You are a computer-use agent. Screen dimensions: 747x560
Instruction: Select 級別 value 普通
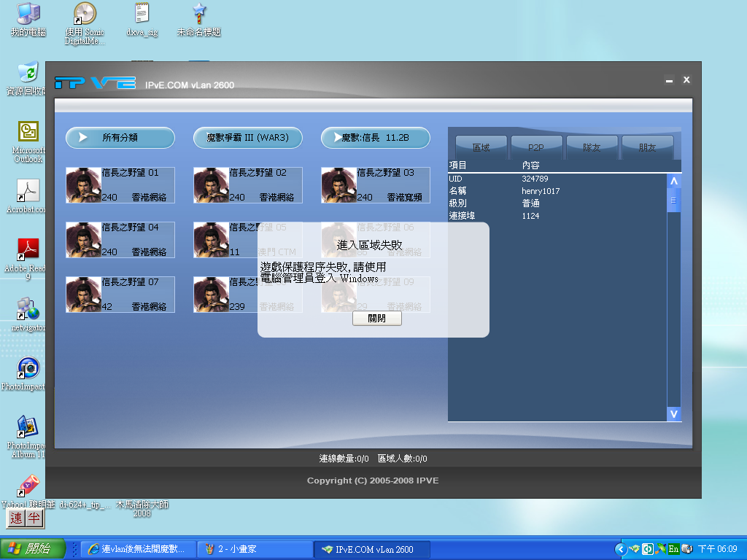(531, 203)
